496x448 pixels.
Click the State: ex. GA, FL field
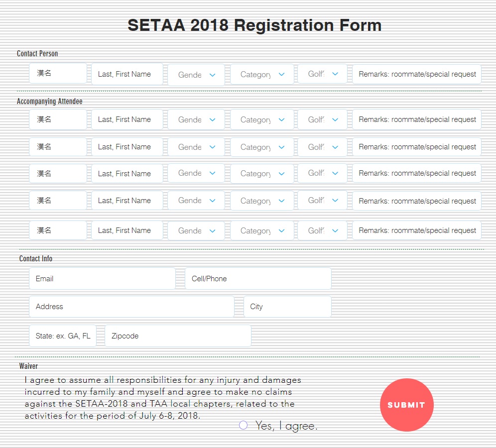pyautogui.click(x=63, y=336)
